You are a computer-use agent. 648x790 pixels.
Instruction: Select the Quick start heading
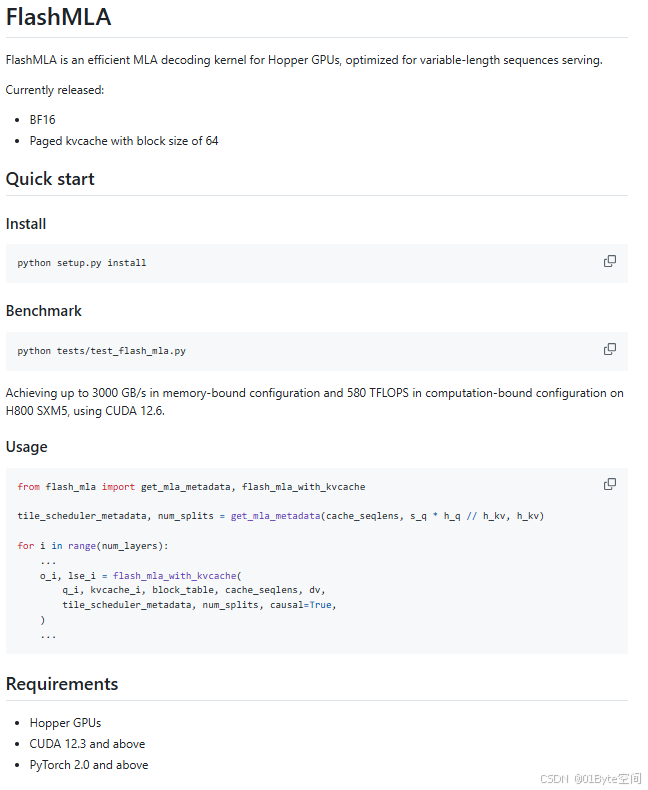(50, 179)
